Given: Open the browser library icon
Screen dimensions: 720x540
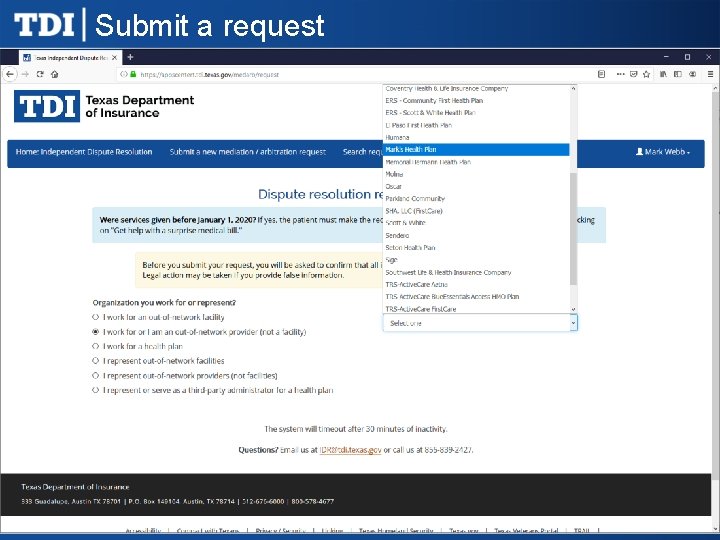Looking at the screenshot, I should click(663, 74).
